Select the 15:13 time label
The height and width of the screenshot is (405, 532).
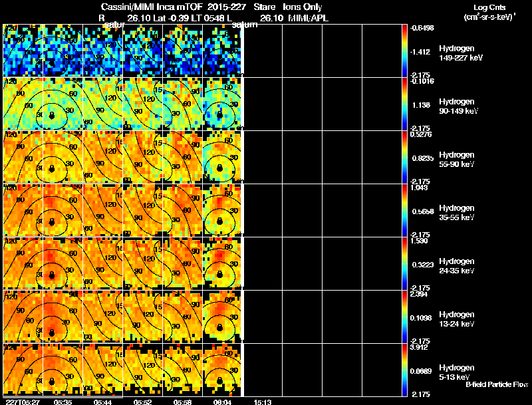[x=262, y=402]
